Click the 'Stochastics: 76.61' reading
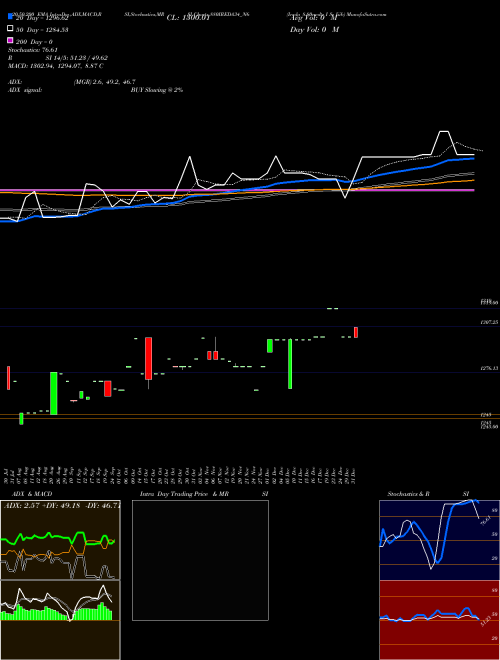The image size is (500, 660). (33, 50)
